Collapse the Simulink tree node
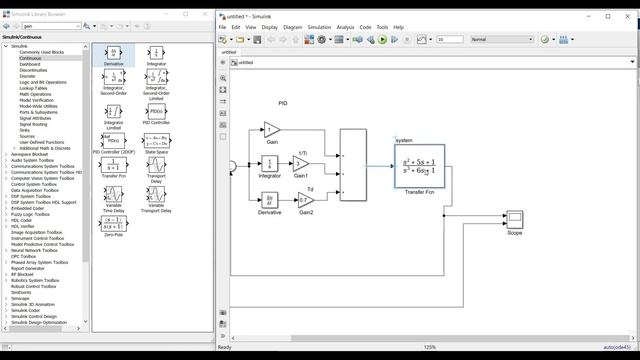This screenshot has height=360, width=640. pyautogui.click(x=6, y=46)
